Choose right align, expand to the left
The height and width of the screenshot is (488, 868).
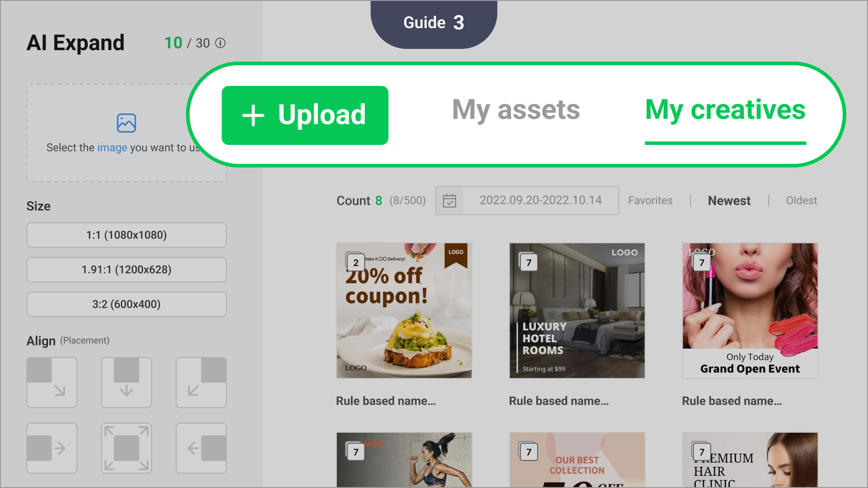pos(201,448)
